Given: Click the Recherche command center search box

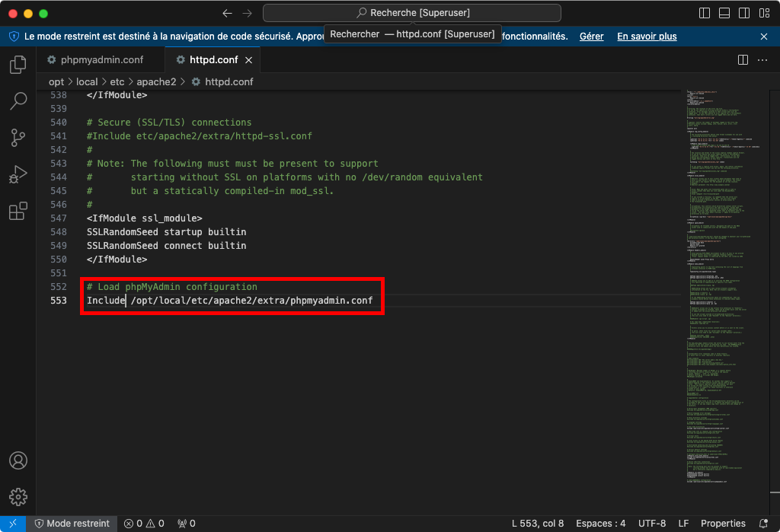Looking at the screenshot, I should [412, 13].
